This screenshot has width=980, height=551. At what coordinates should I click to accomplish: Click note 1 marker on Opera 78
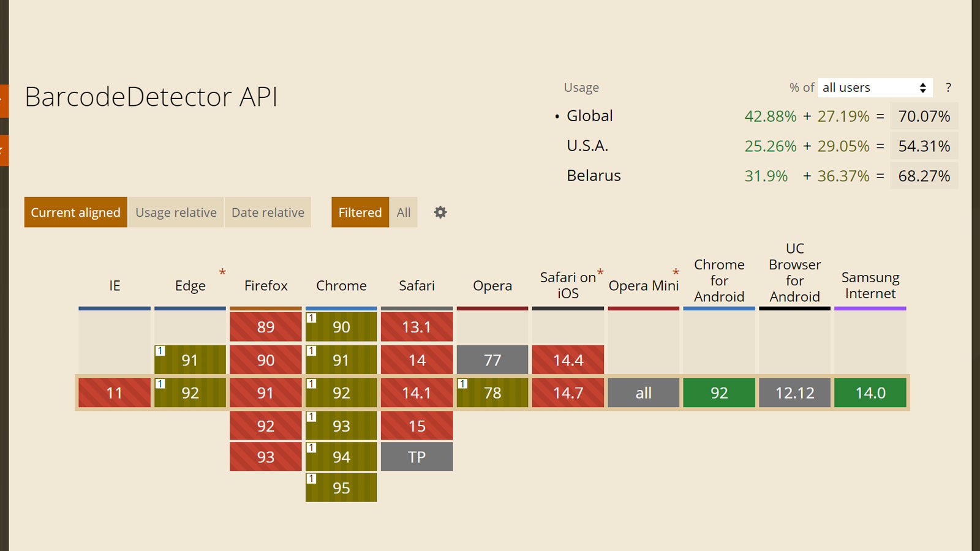tap(463, 384)
